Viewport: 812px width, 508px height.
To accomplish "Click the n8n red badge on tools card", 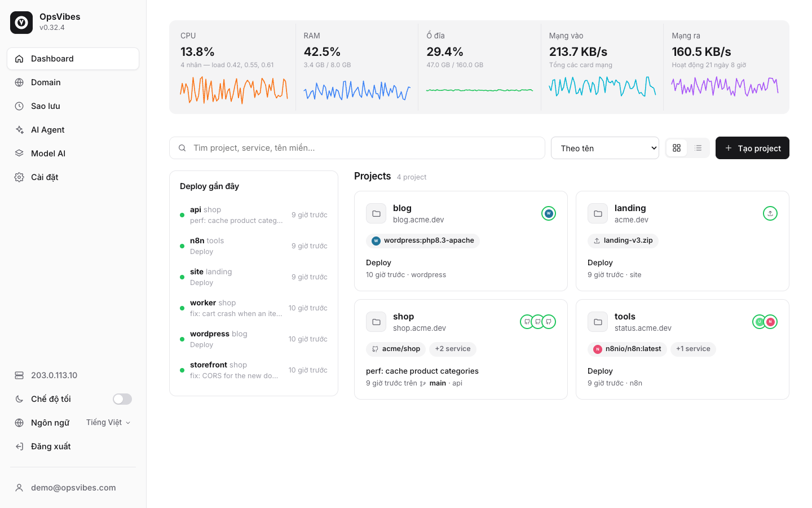I will pyautogui.click(x=770, y=322).
